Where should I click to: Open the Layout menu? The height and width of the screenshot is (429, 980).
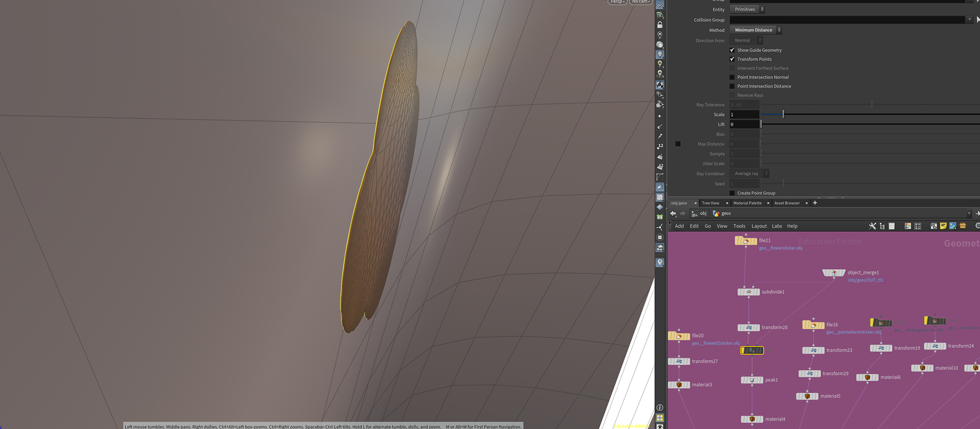pyautogui.click(x=759, y=226)
